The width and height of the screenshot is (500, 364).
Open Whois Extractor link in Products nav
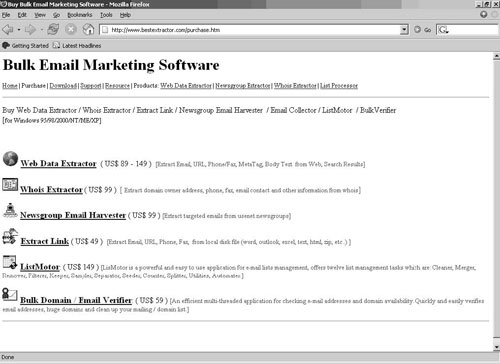[295, 86]
